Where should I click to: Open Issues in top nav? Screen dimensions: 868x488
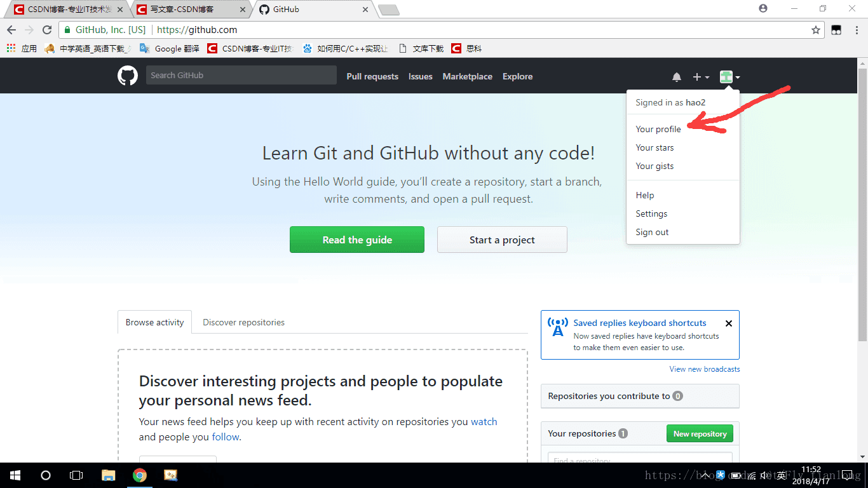click(420, 76)
